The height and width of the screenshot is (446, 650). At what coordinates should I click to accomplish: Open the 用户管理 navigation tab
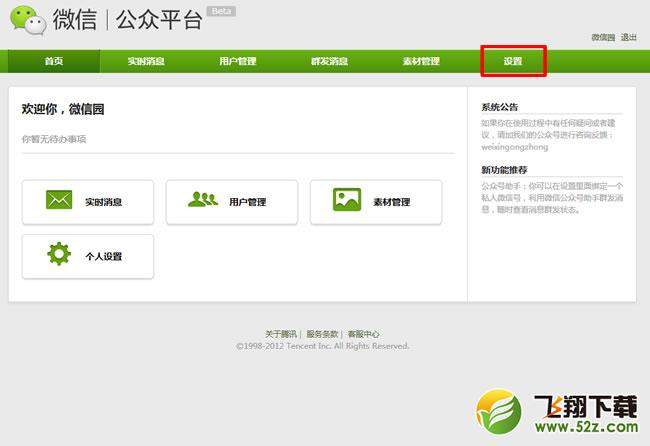coord(238,61)
